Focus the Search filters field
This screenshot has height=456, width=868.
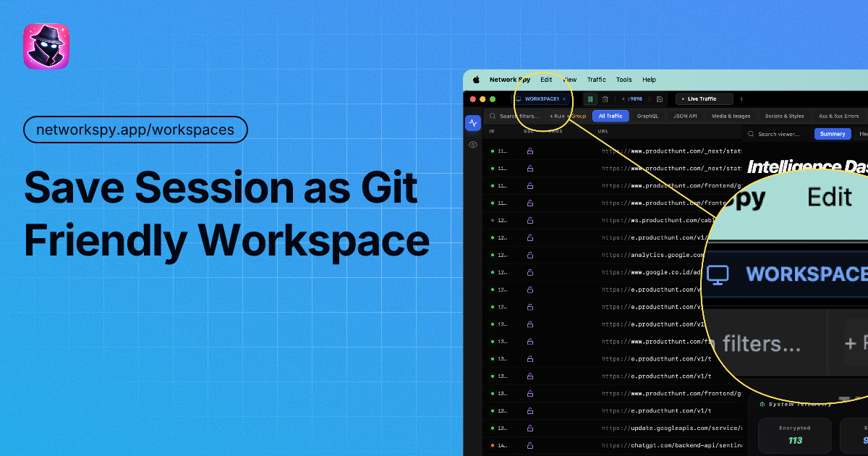click(514, 116)
